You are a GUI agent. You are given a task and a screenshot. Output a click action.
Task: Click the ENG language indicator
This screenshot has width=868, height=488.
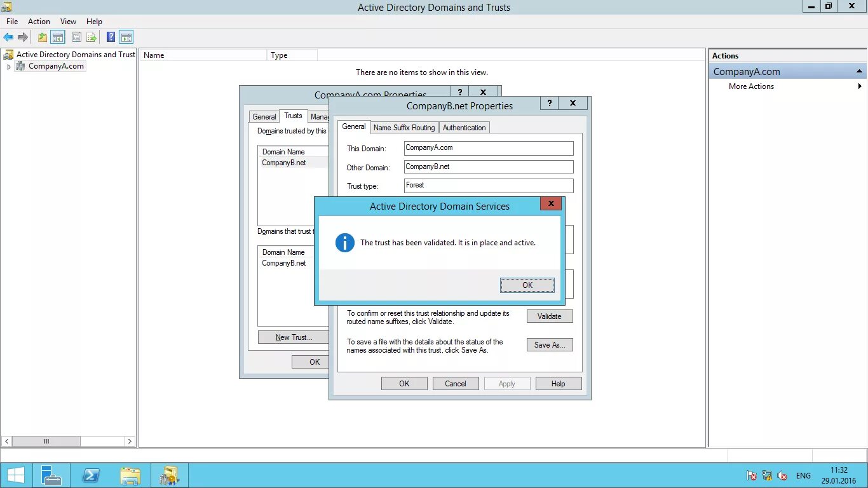tap(803, 475)
